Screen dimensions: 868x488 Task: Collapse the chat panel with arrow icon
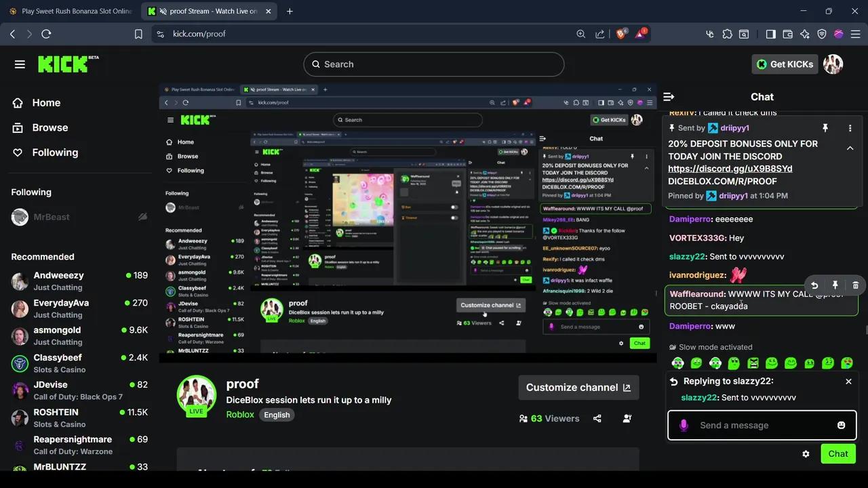click(669, 96)
